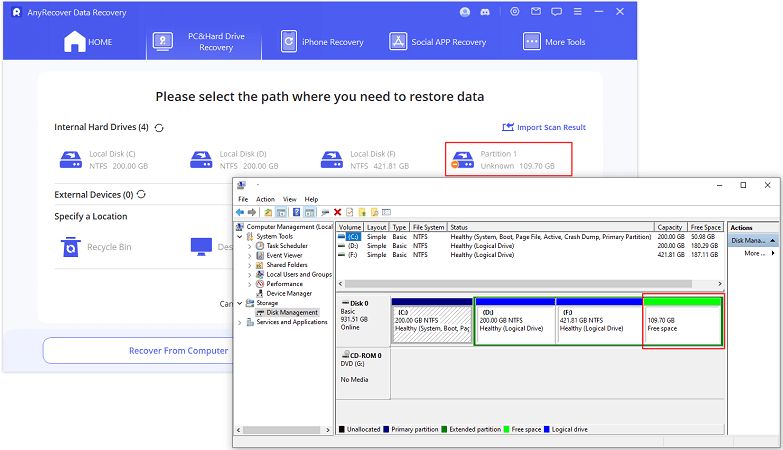The image size is (783, 450).
Task: Click the last list-view toolbar icon
Action: point(387,212)
